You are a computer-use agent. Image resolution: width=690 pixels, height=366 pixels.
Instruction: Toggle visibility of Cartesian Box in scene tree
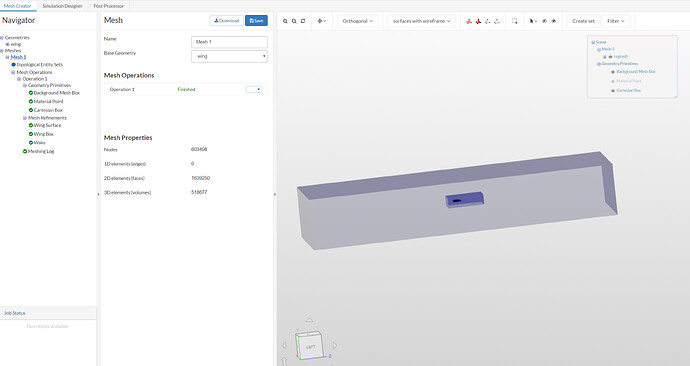coord(613,91)
